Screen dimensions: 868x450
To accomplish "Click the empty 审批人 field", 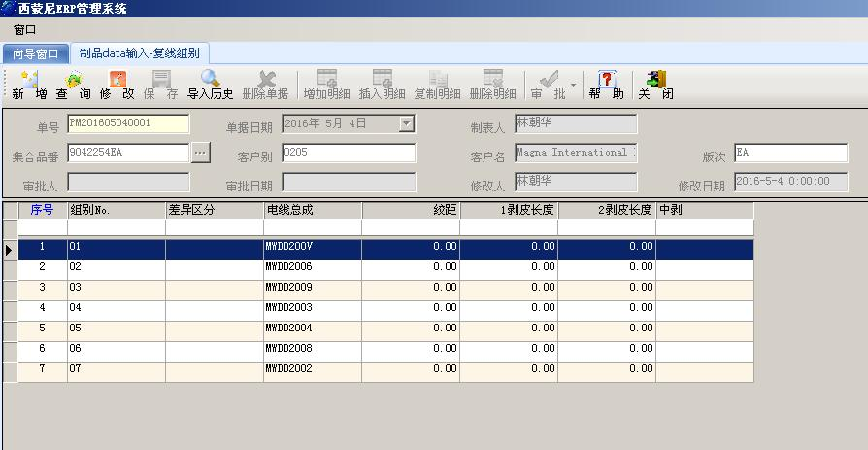I will pos(128,182).
